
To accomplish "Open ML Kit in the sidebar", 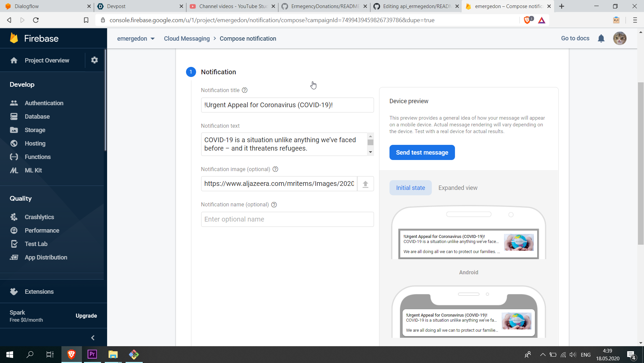I will [33, 170].
